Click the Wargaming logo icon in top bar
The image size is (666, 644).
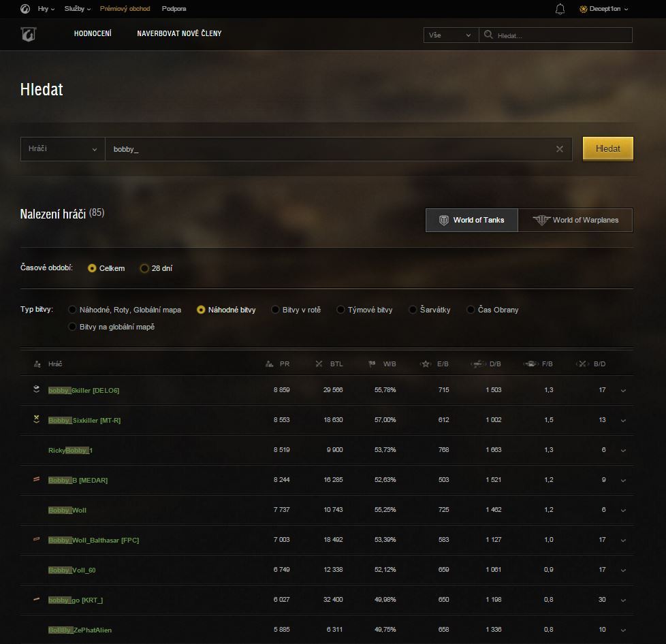[x=25, y=9]
